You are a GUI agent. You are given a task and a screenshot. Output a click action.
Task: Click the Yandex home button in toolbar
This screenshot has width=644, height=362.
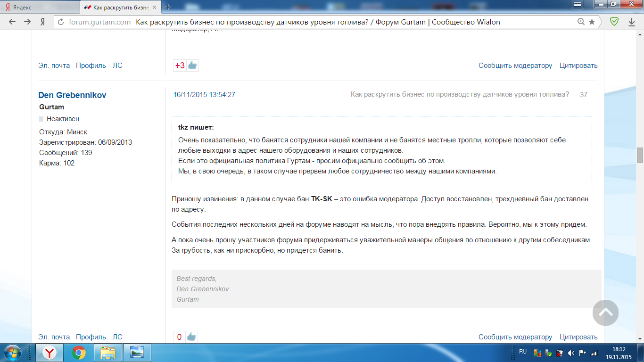click(x=42, y=22)
